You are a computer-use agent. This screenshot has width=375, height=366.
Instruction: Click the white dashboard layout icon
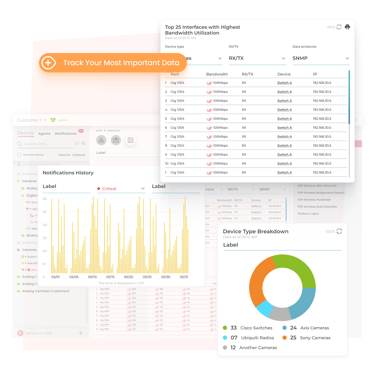coord(130,140)
